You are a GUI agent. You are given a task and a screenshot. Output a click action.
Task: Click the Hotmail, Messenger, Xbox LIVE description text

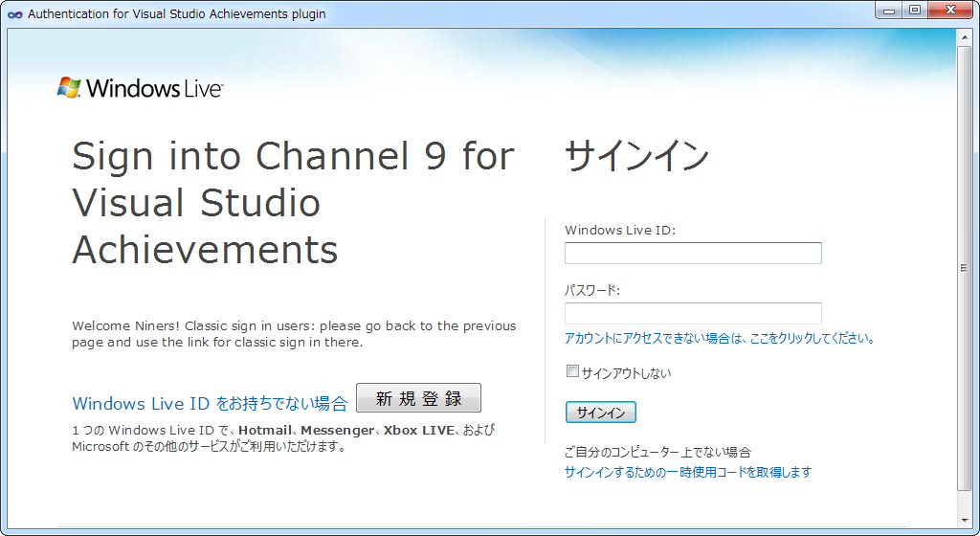pyautogui.click(x=283, y=438)
